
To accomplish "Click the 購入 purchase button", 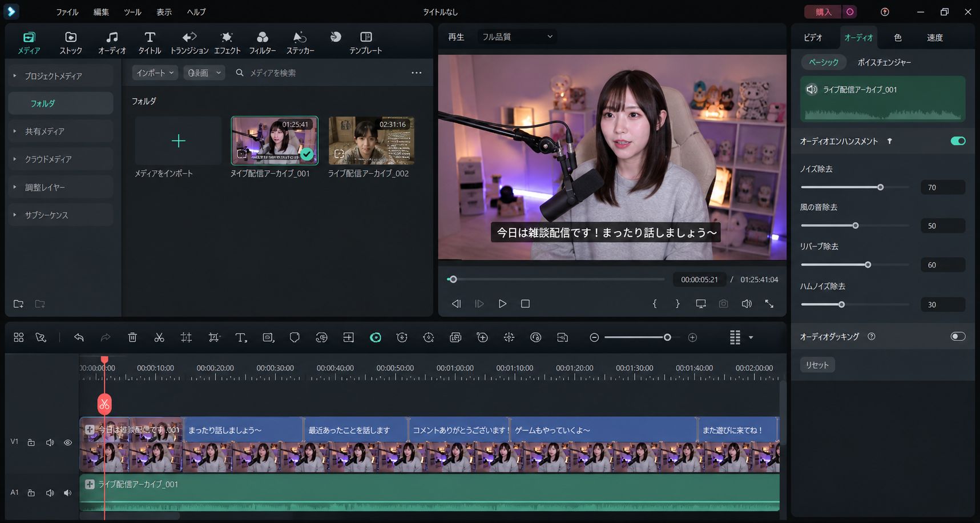I will coord(823,12).
